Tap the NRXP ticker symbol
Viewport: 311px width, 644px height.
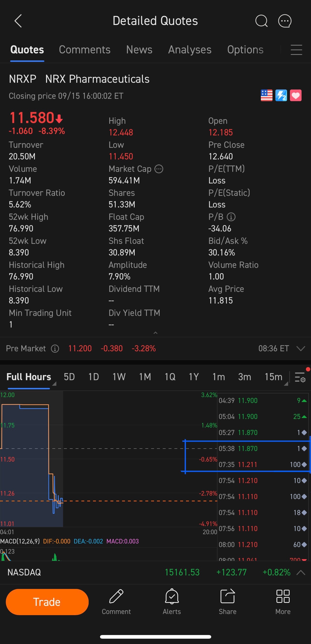23,79
